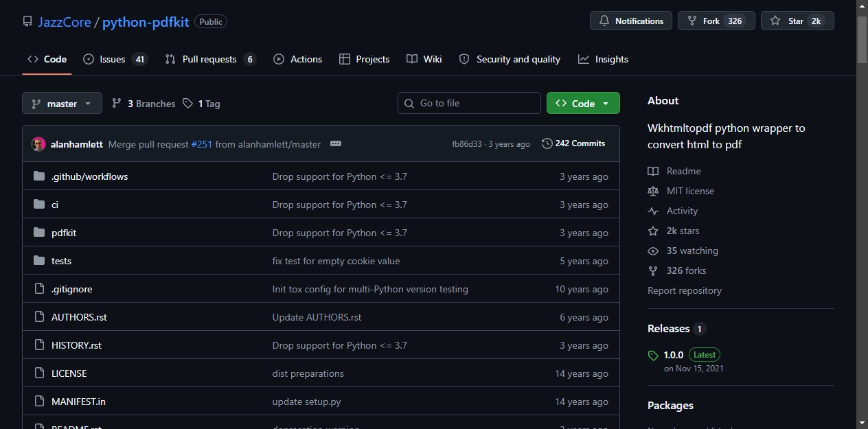Open Readme in About sidebar

(x=674, y=171)
